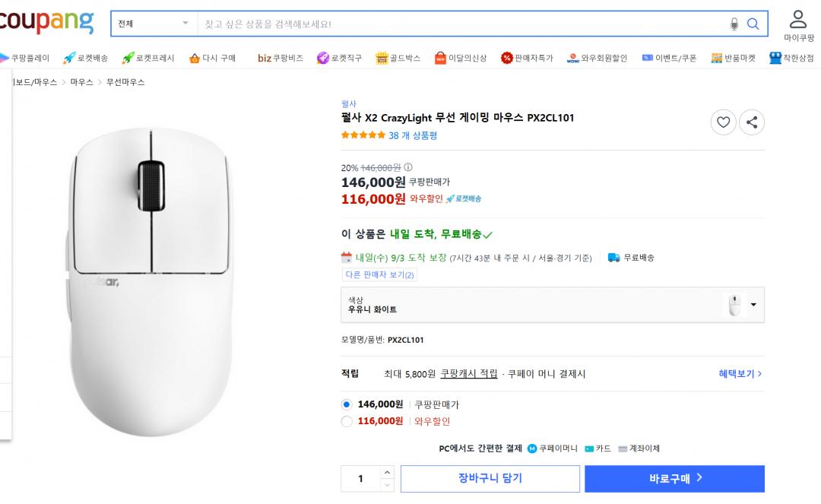Select the 116,000원 WOW discount radio button
The height and width of the screenshot is (504, 821).
pos(347,421)
